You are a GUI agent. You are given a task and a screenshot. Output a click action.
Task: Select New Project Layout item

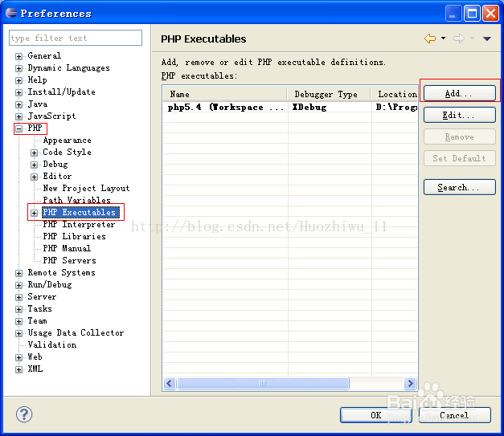86,188
